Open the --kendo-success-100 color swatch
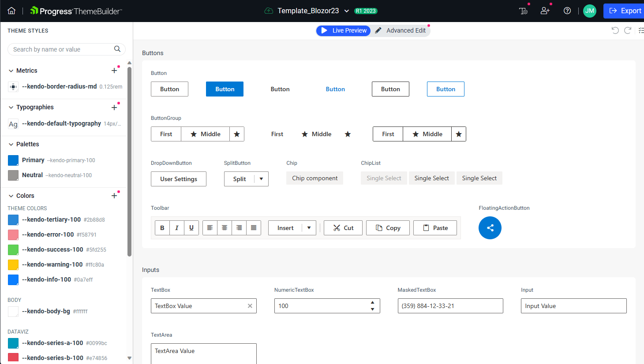Viewport: 644px width, 364px height. pyautogui.click(x=13, y=250)
